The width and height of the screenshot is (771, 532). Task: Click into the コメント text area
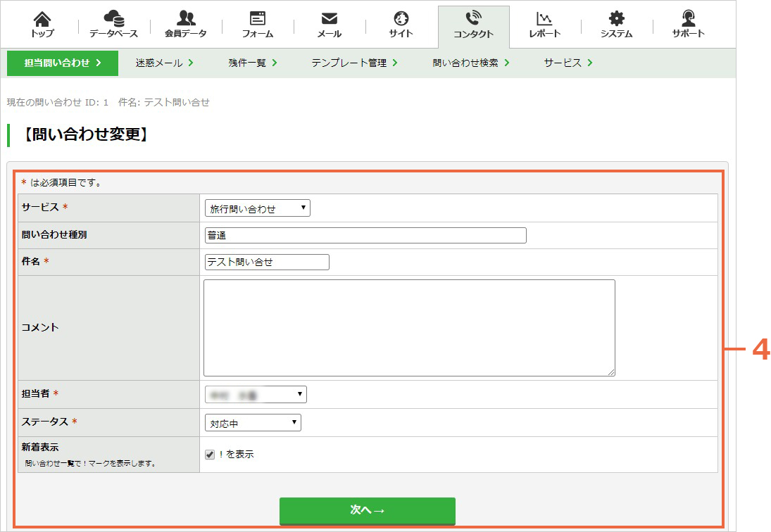pos(409,328)
